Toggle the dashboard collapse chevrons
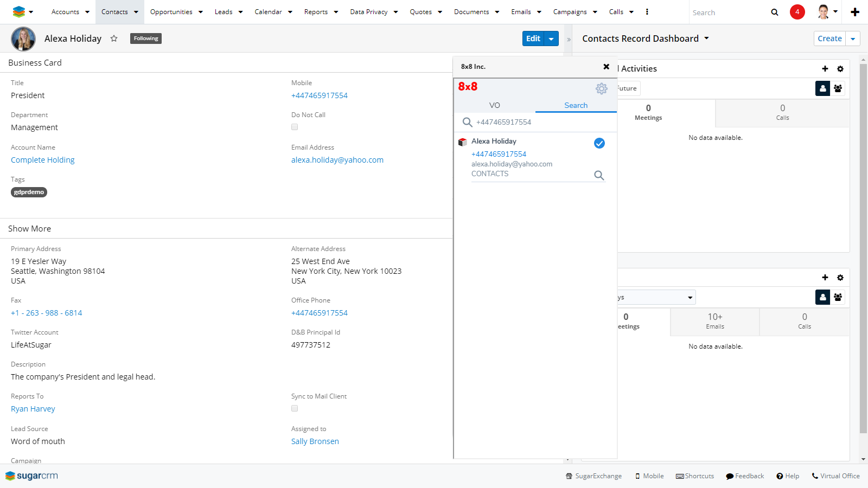The width and height of the screenshot is (868, 488). [x=569, y=40]
